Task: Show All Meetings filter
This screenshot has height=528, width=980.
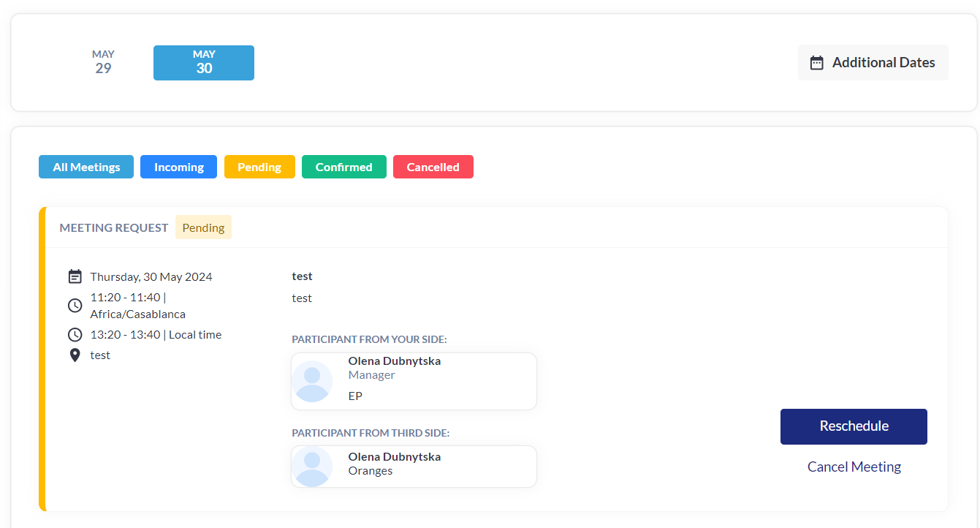Action: pos(86,167)
